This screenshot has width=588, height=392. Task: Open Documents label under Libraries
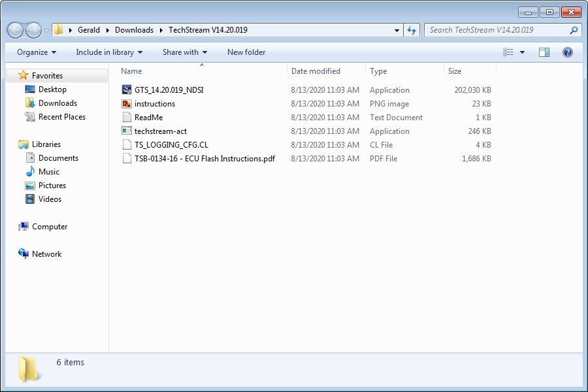pyautogui.click(x=59, y=158)
